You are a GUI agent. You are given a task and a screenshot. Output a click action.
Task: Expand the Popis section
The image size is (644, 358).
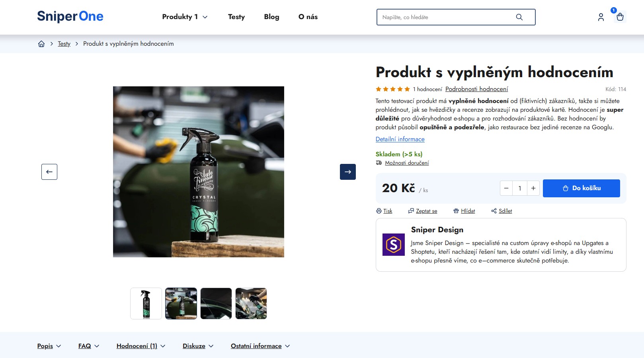pyautogui.click(x=49, y=346)
